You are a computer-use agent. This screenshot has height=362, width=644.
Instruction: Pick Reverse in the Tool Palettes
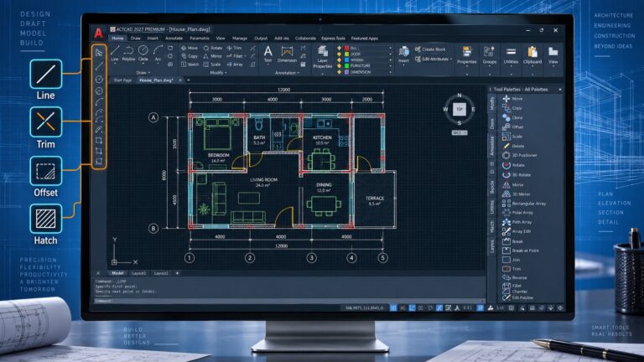tap(514, 278)
